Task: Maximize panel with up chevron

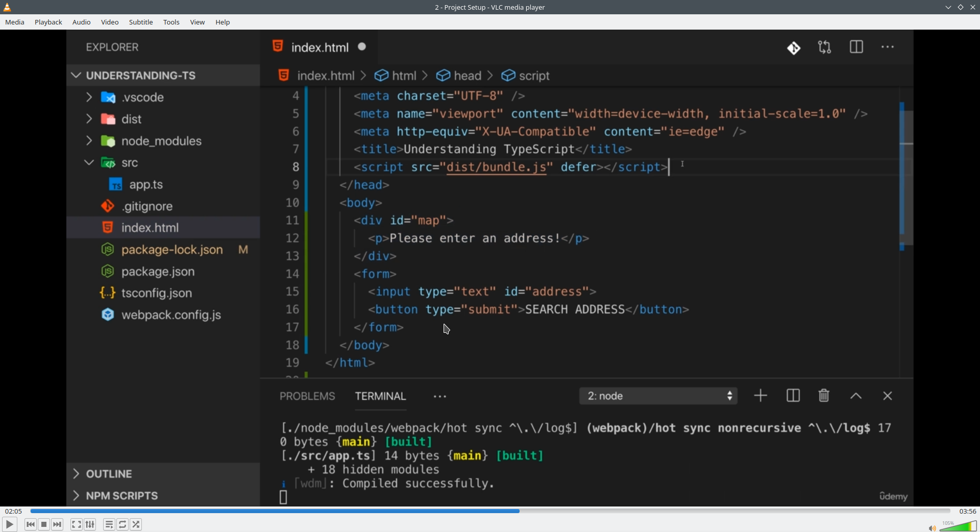Action: 856,396
